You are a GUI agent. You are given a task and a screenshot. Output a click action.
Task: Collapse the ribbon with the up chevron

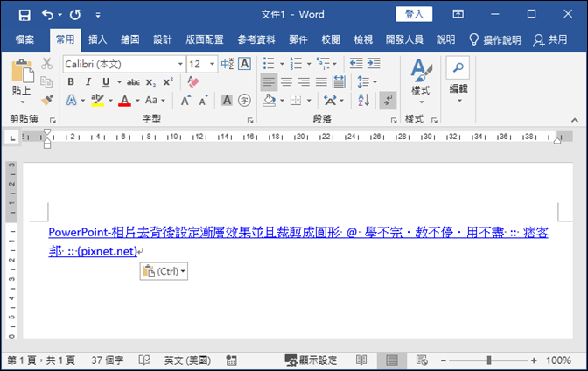[575, 120]
